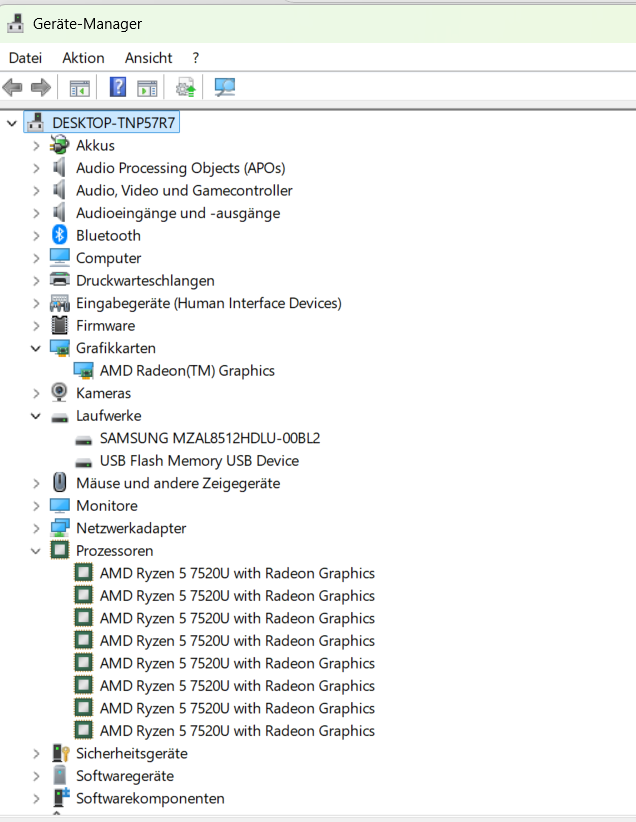Click the Mäuse und andere Zeigegeräte icon
The width and height of the screenshot is (636, 822).
click(x=60, y=482)
